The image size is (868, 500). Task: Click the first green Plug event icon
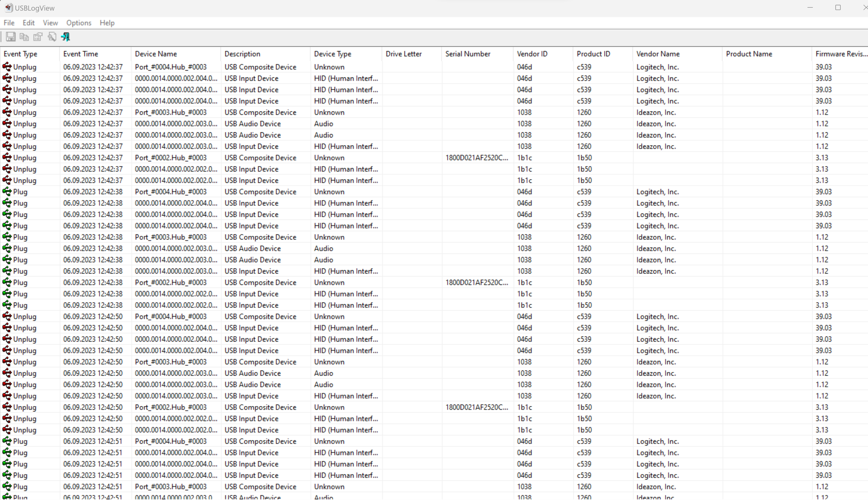7,192
